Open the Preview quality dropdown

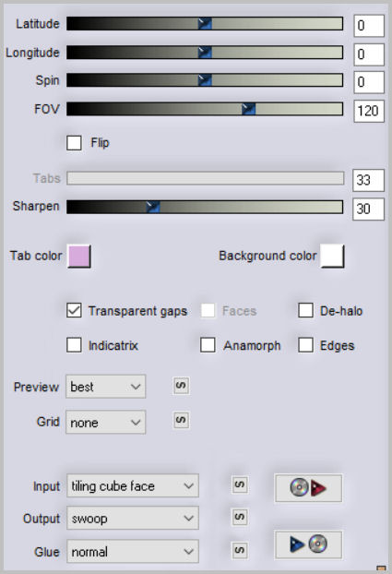click(x=105, y=387)
